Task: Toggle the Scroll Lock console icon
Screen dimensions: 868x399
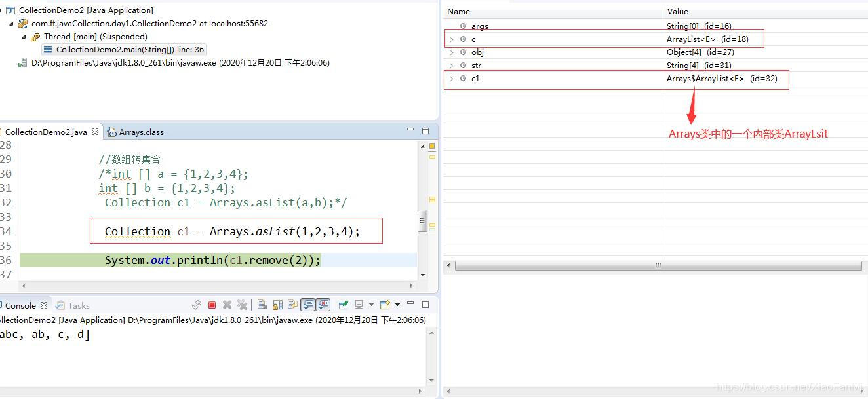Action: coord(277,305)
